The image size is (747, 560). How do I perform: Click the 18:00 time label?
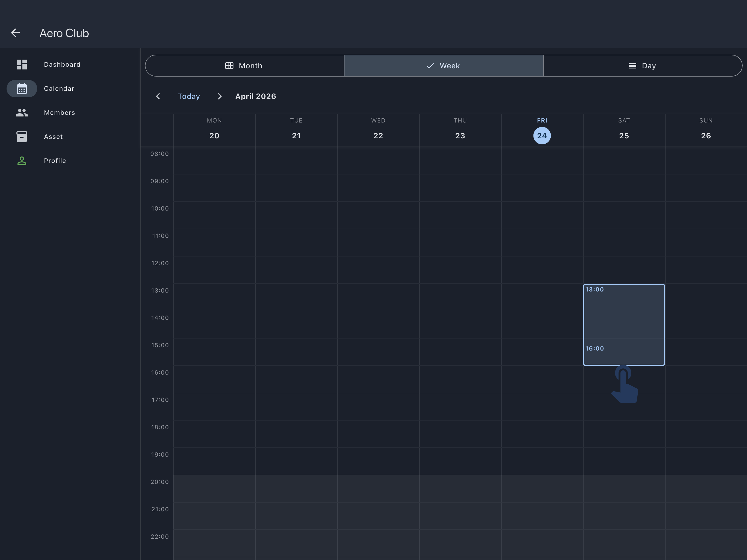pos(160,427)
